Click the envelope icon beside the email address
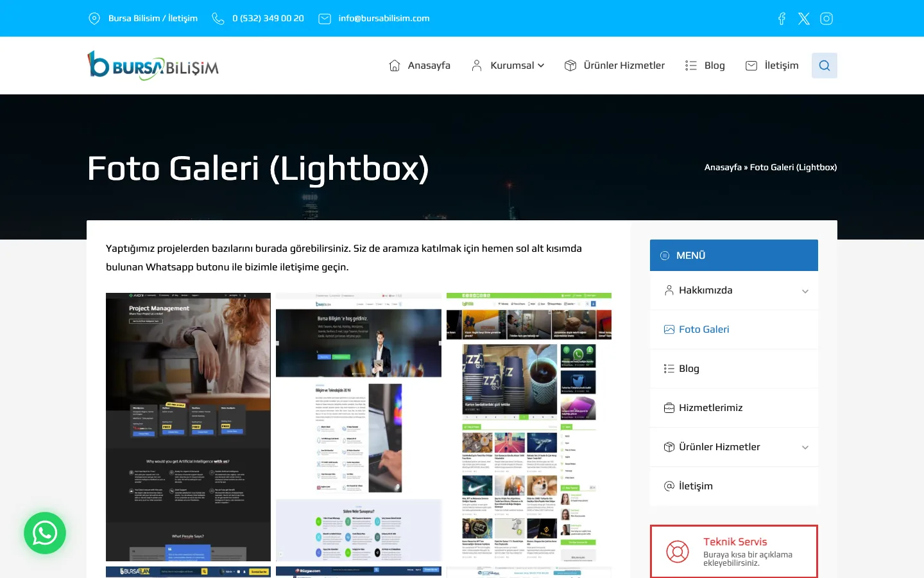Viewport: 924px width, 578px height. tap(325, 19)
